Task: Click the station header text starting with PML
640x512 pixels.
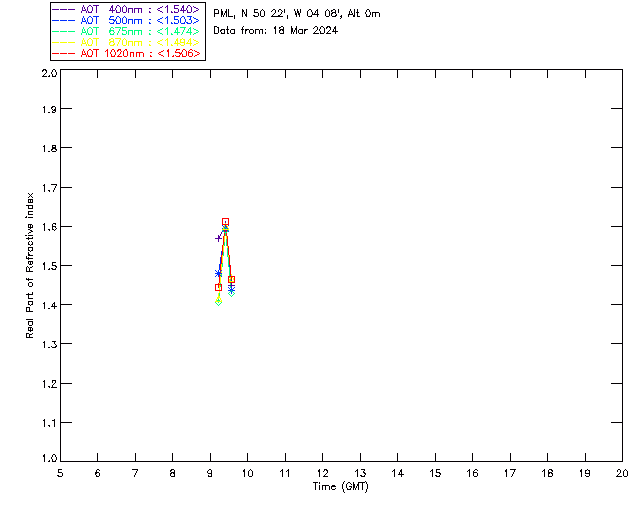Action: (x=297, y=13)
